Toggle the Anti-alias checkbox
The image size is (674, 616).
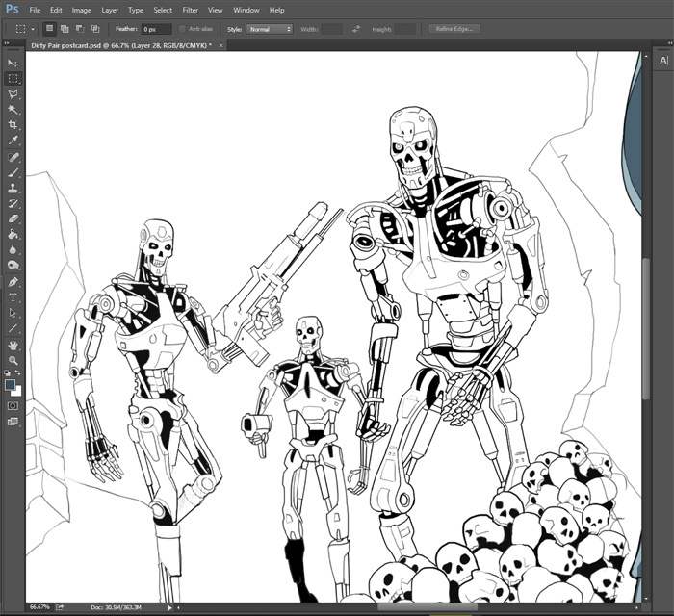[182, 29]
